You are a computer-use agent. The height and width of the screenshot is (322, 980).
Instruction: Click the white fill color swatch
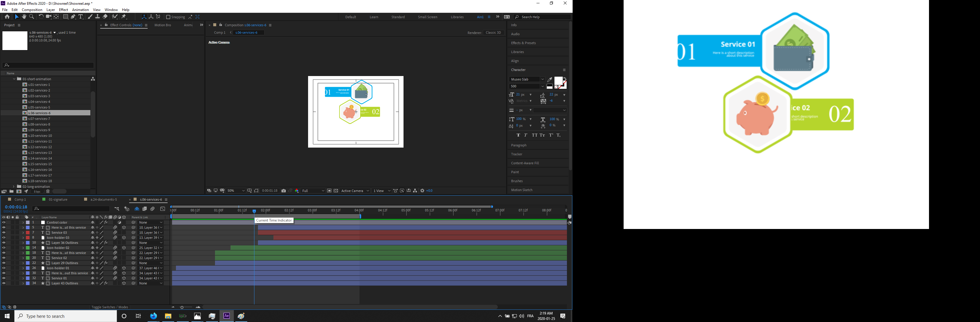click(x=558, y=81)
